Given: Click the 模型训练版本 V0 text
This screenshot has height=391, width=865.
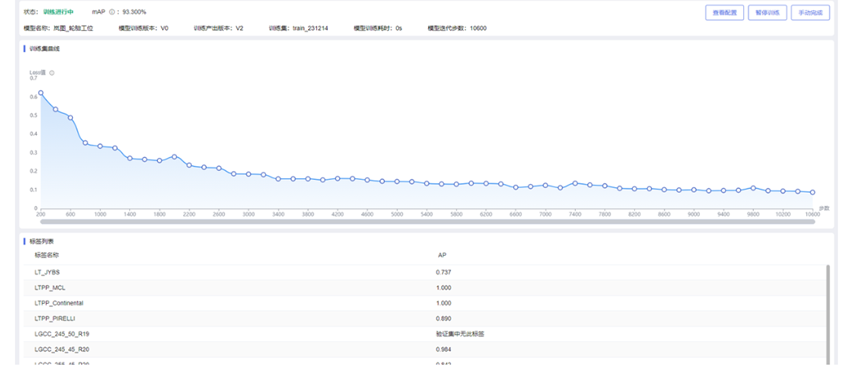Looking at the screenshot, I should [143, 28].
